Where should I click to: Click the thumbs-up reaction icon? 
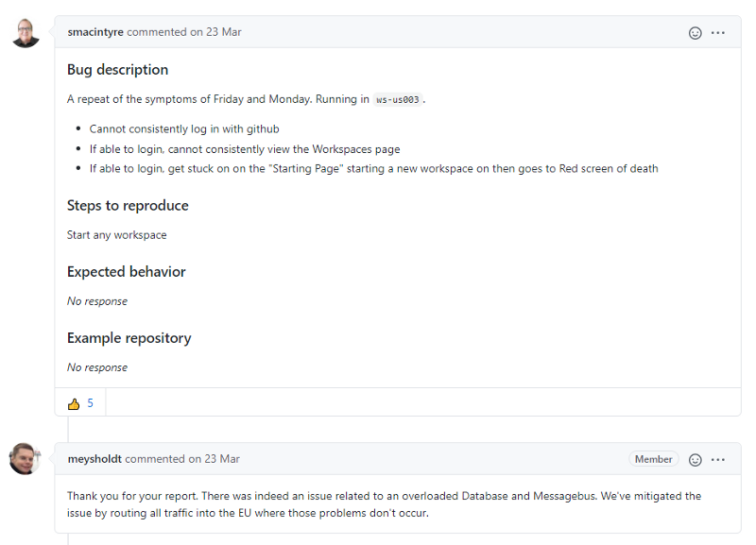(74, 402)
